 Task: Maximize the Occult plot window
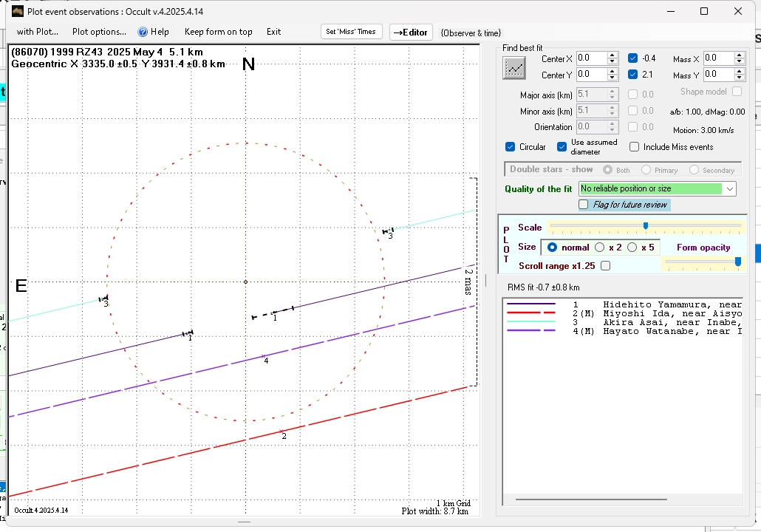[x=704, y=11]
